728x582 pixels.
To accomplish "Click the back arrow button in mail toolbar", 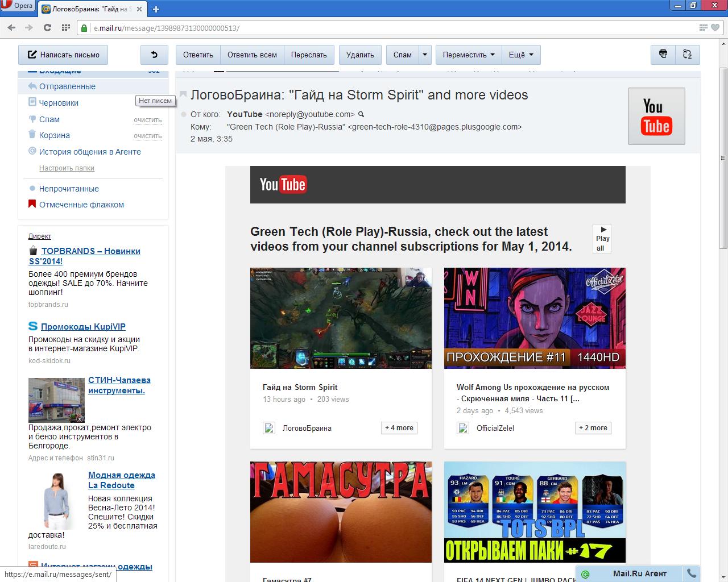I will 154,55.
